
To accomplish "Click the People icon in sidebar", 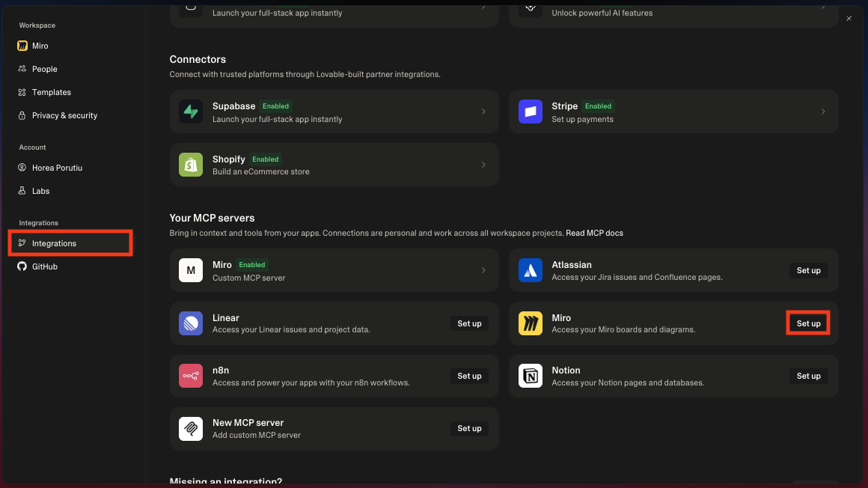I will point(22,69).
